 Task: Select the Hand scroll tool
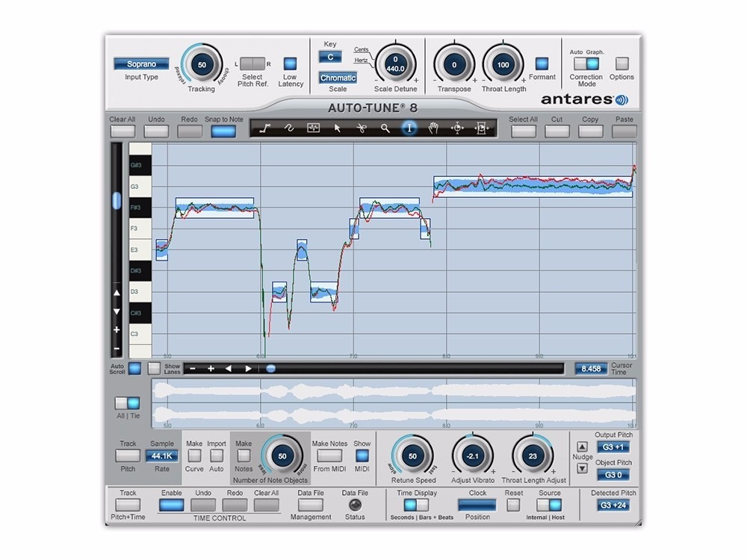tap(433, 128)
